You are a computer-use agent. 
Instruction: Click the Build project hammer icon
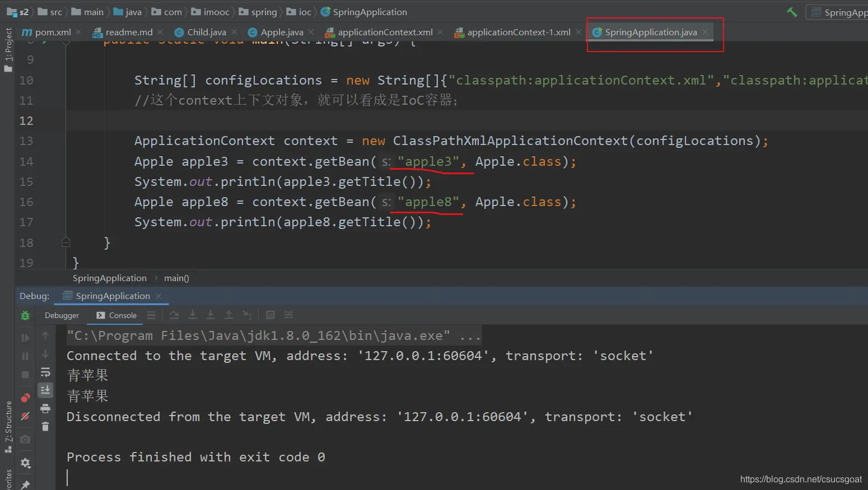(x=792, y=12)
